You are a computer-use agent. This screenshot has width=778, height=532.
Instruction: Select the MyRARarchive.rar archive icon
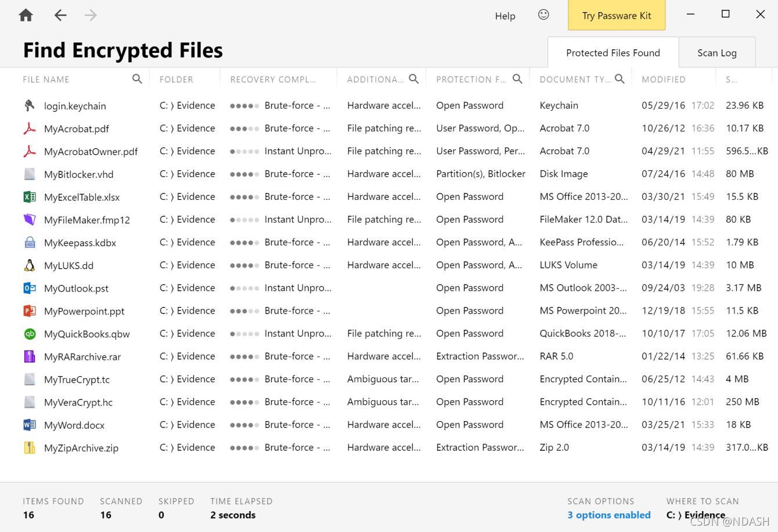pos(29,357)
